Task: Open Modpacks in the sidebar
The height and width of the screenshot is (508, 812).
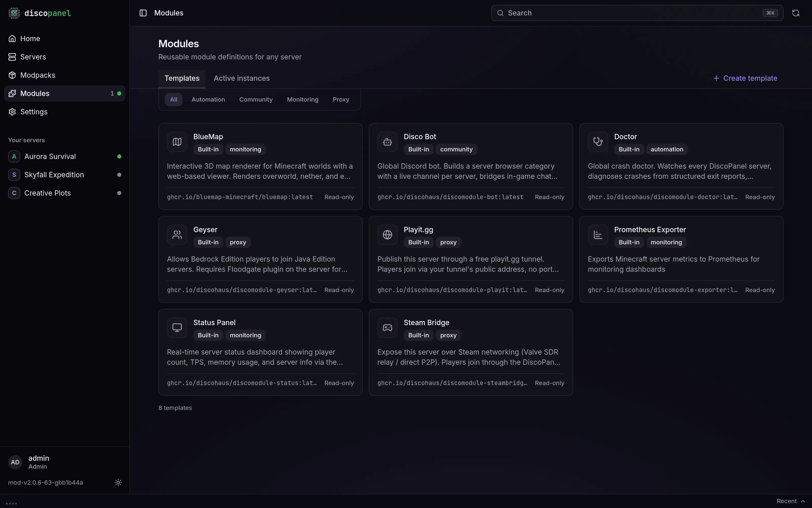Action: tap(64, 75)
